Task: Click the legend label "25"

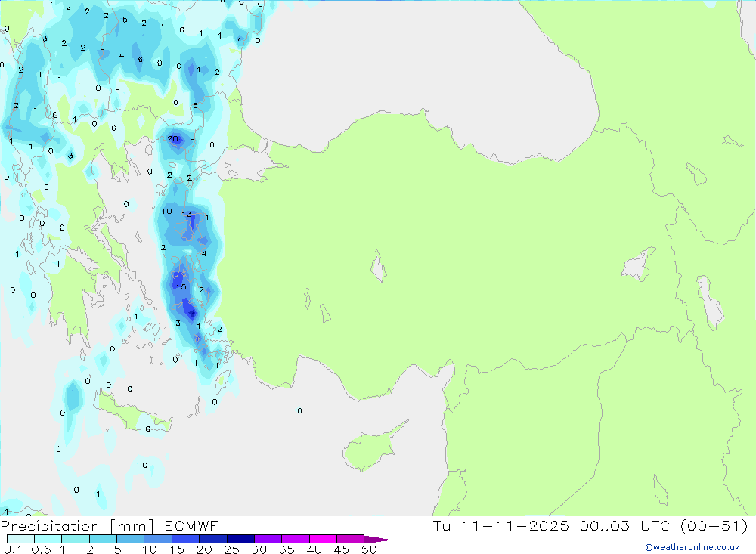Action: click(231, 549)
